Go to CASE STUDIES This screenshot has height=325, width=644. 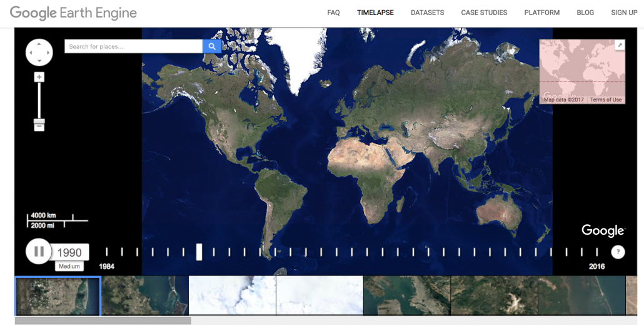484,13
